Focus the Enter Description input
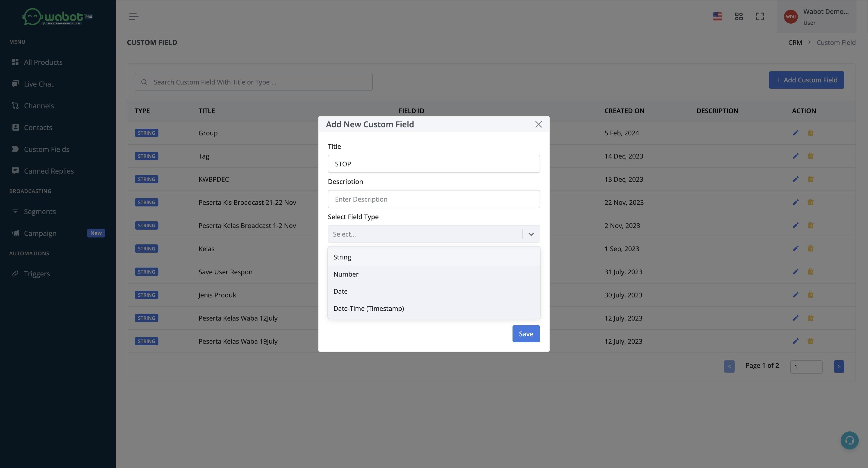Screen dimensions: 868x468 (x=434, y=199)
